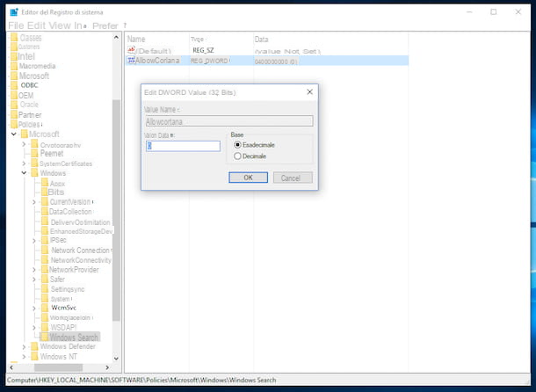Open the Prefer (Favorites) menu

[105, 25]
